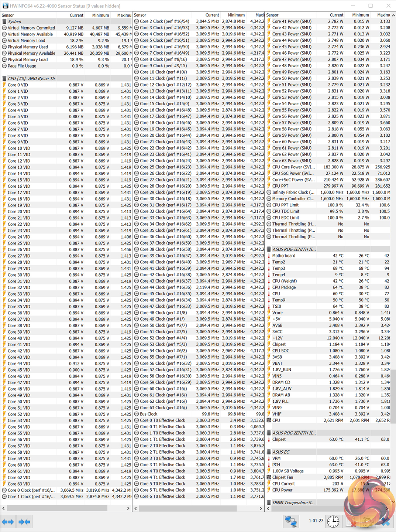Click the clock reset timer button
Screen dimensions: 396x532
click(333, 521)
